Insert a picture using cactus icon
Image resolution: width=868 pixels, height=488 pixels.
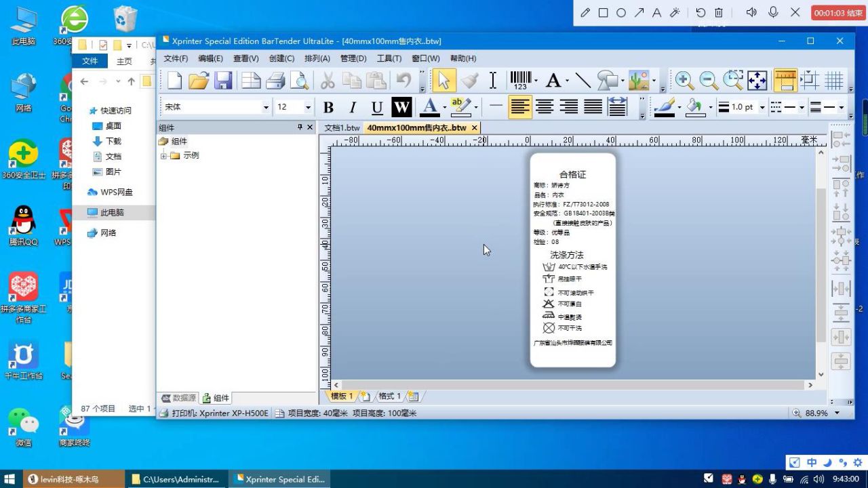pyautogui.click(x=638, y=81)
